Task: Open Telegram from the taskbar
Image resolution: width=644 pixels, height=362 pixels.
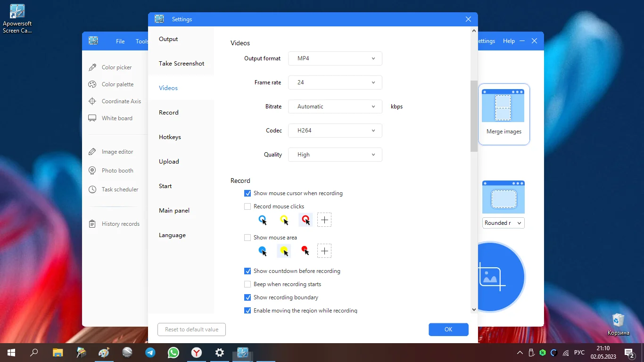Action: point(150,353)
